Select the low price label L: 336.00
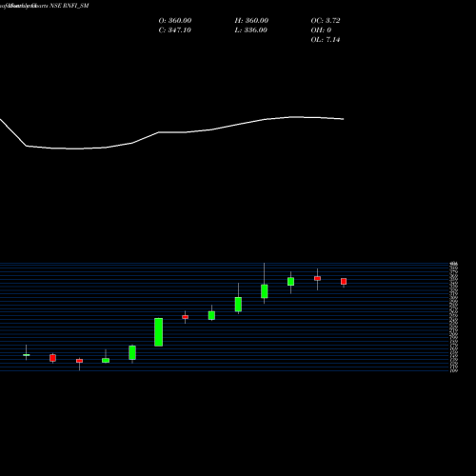The height and width of the screenshot is (476, 476). pos(250,30)
